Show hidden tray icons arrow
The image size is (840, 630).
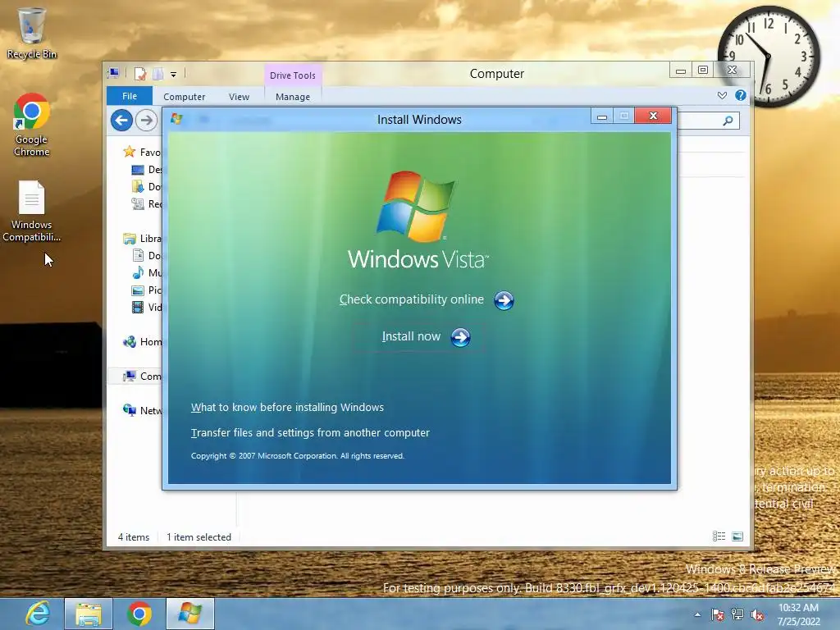point(697,614)
